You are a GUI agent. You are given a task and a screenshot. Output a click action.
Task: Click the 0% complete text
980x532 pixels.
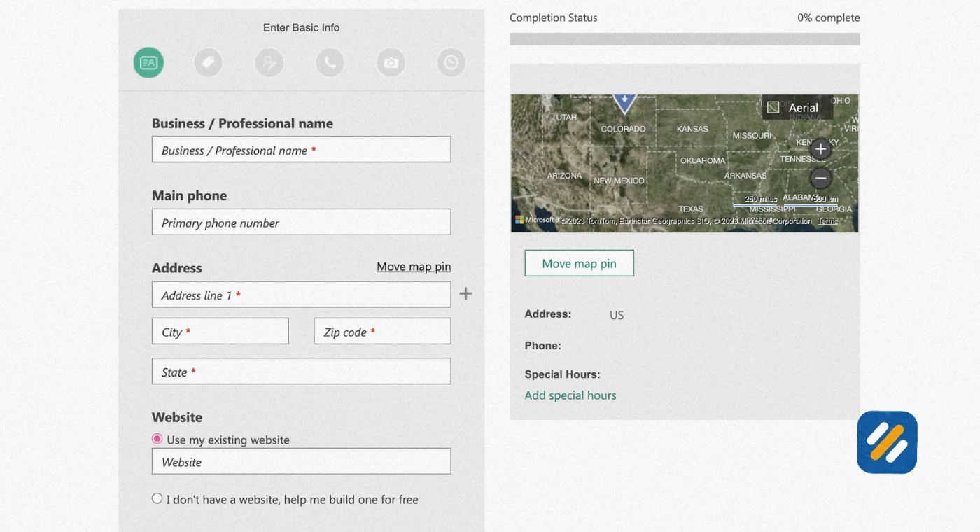828,18
